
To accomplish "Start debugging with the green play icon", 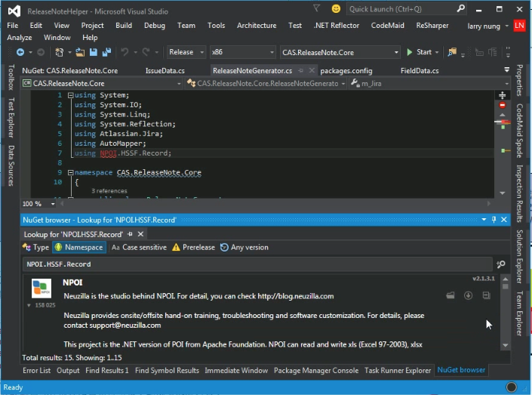I will (410, 52).
